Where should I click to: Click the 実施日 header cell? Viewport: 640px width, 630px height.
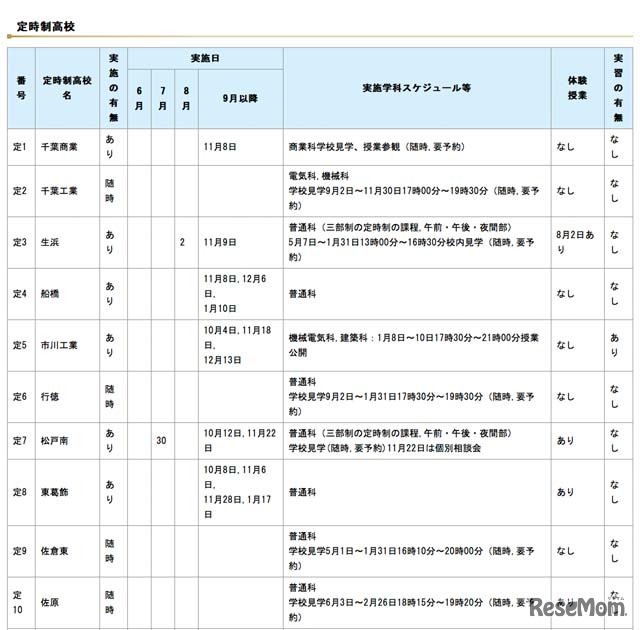[205, 58]
